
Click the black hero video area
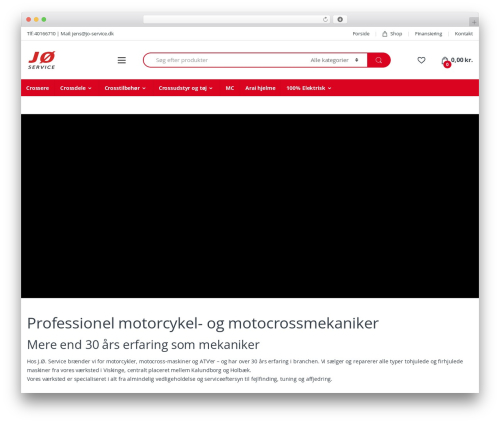[250, 206]
